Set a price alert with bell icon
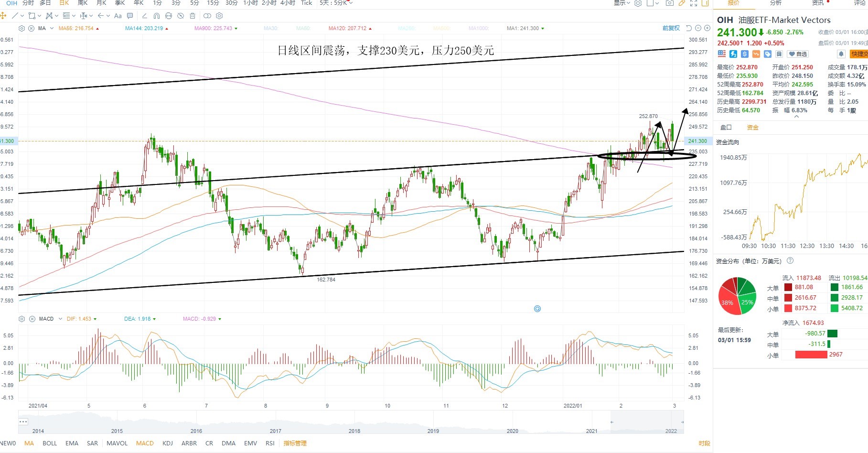868x453 pixels. pyautogui.click(x=841, y=54)
